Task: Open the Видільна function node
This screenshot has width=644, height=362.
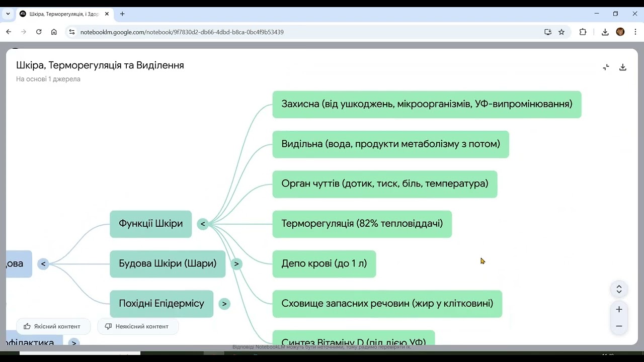Action: tap(390, 144)
